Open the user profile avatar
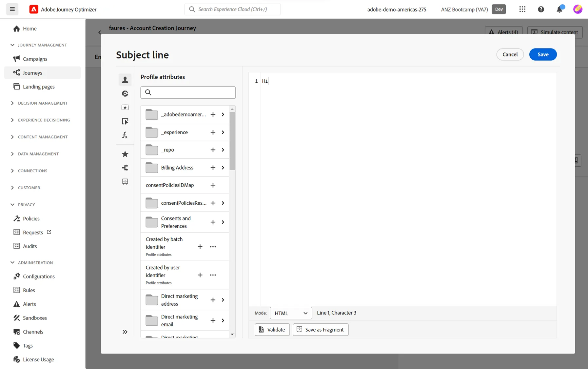 tap(578, 9)
